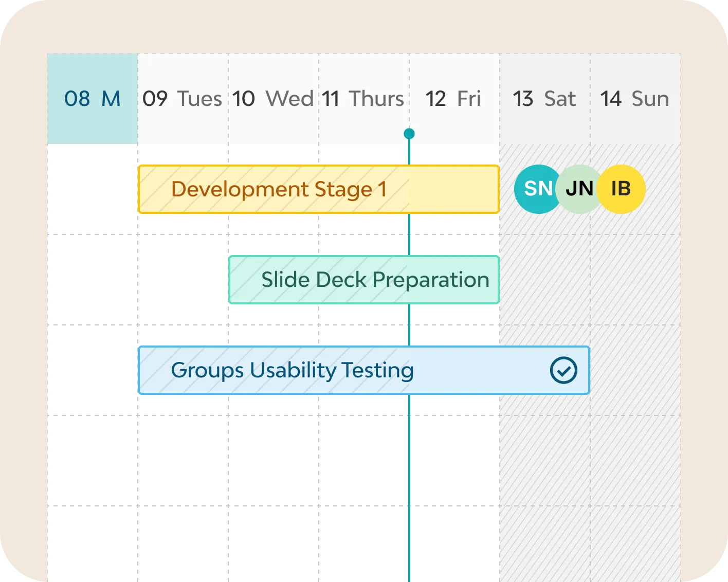Click the hatched Saturday cell in Slide Deck row
Image resolution: width=728 pixels, height=582 pixels.
click(x=545, y=280)
